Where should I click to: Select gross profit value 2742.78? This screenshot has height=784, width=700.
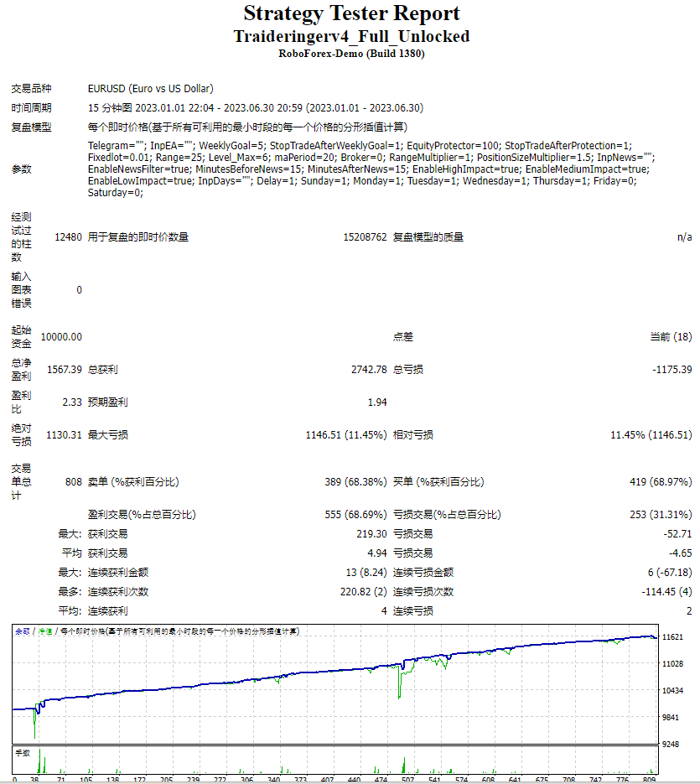(x=369, y=370)
